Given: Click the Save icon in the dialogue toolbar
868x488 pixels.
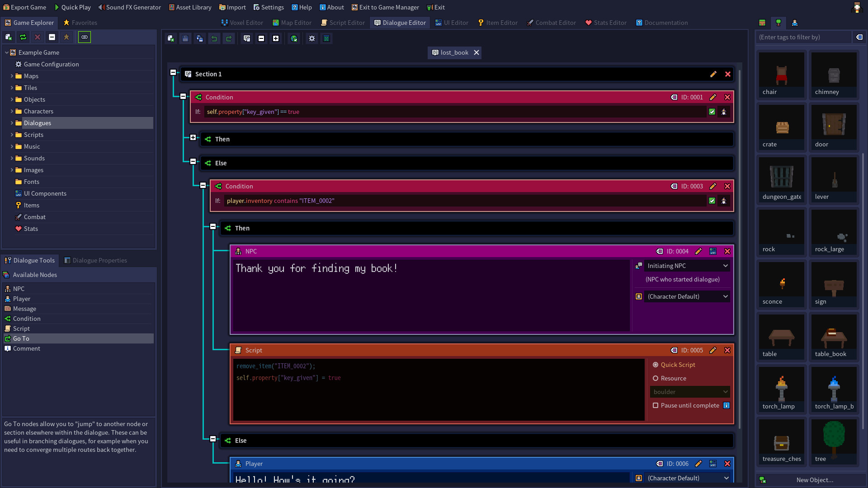Looking at the screenshot, I should pos(185,38).
